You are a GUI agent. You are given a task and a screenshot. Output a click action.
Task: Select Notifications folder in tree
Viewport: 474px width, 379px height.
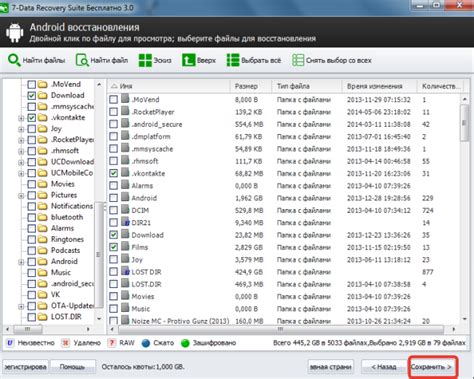[x=72, y=206]
